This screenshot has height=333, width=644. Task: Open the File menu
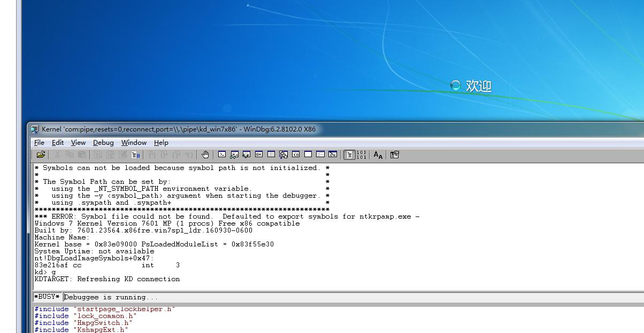pos(40,143)
